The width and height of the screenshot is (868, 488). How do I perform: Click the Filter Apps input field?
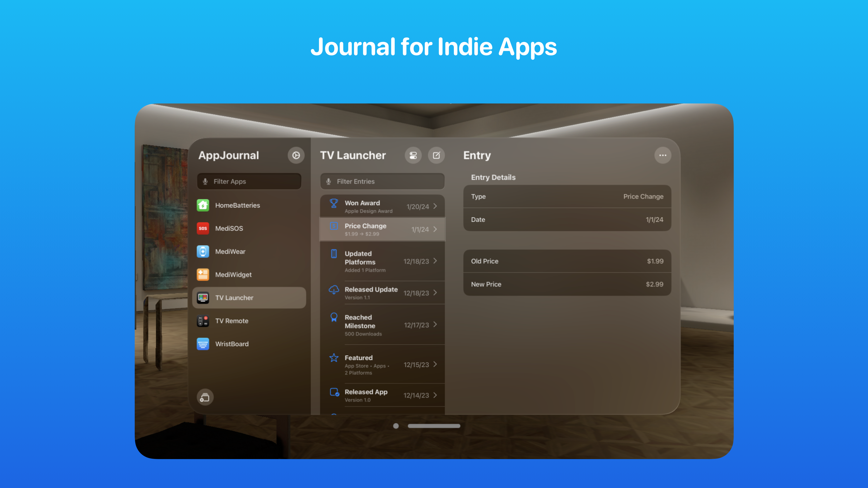click(x=250, y=181)
